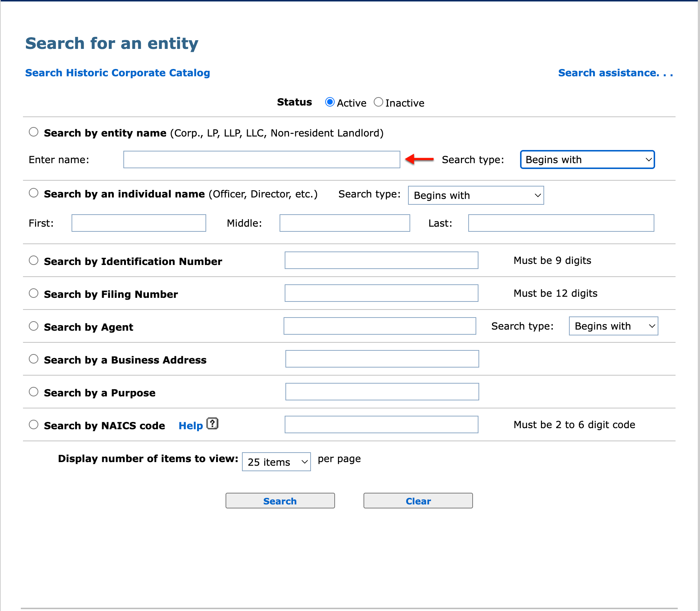This screenshot has height=611, width=700.
Task: Select the Active status option
Action: pos(330,102)
